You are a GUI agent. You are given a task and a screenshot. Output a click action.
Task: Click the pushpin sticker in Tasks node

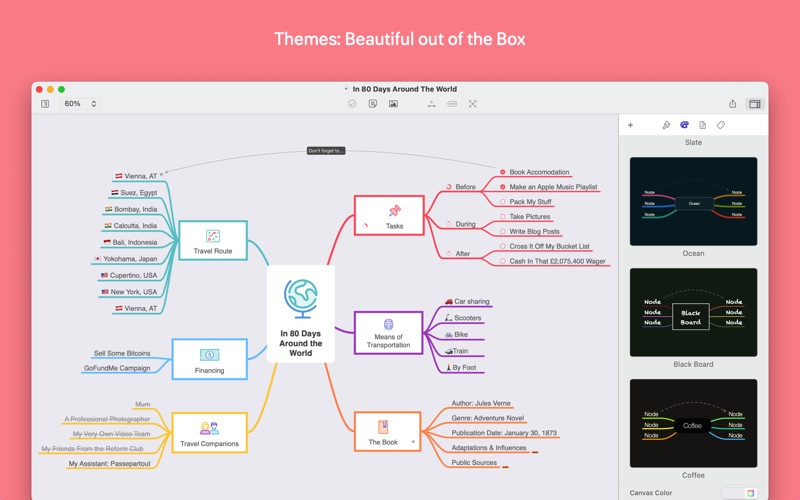click(394, 211)
